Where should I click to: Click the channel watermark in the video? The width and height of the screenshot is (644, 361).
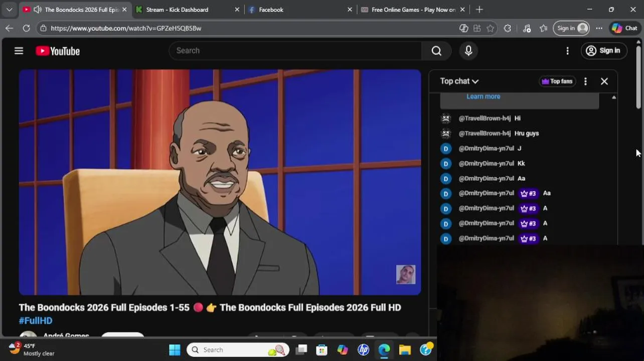406,274
